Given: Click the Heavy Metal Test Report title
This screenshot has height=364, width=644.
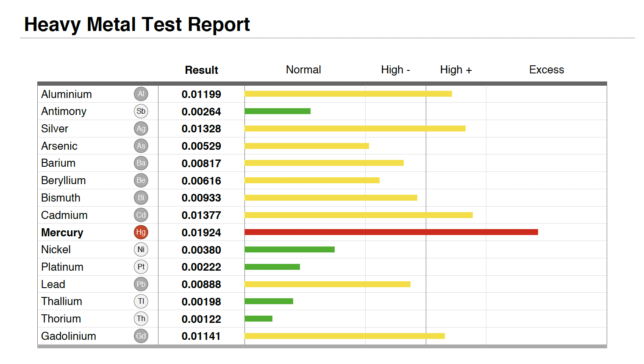Looking at the screenshot, I should (137, 25).
